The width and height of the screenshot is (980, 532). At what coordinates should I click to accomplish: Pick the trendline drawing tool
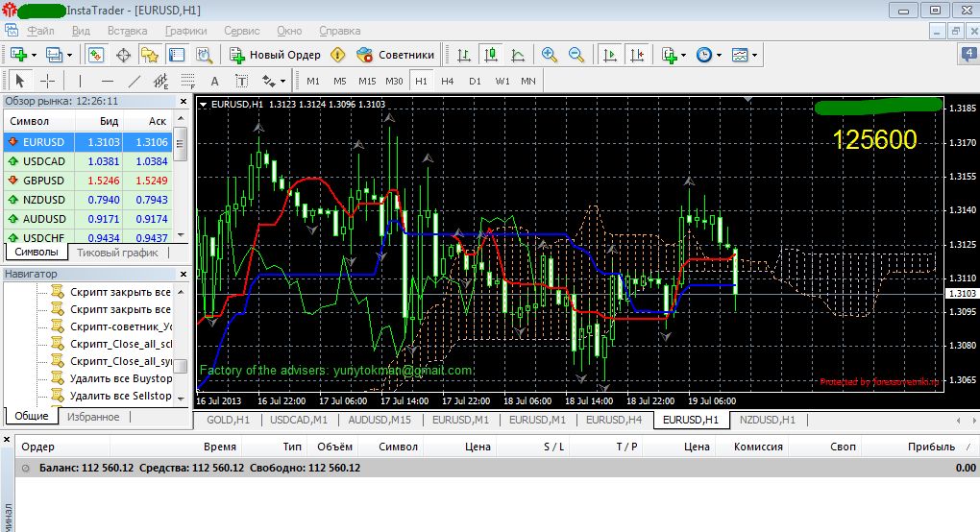coord(135,81)
